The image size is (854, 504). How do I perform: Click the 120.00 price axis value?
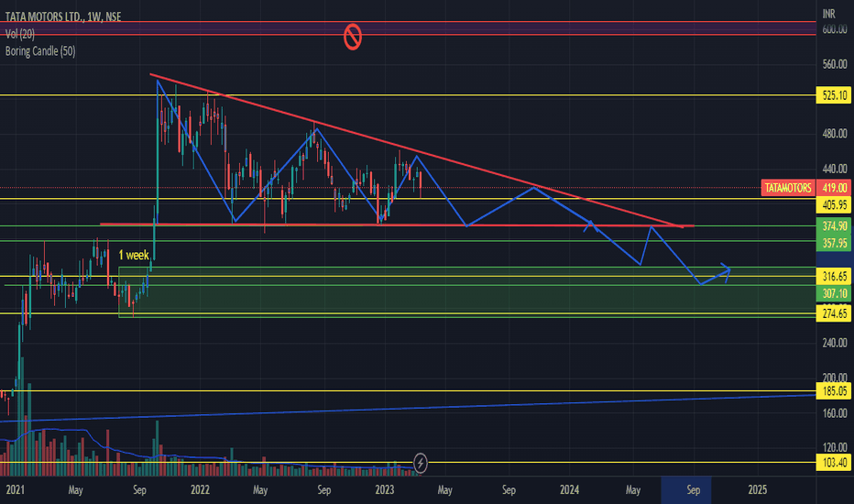tap(835, 447)
